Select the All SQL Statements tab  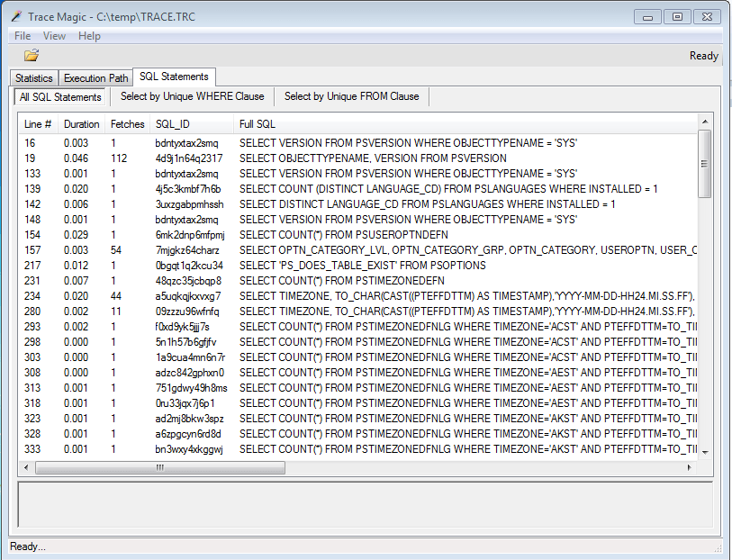tap(59, 96)
